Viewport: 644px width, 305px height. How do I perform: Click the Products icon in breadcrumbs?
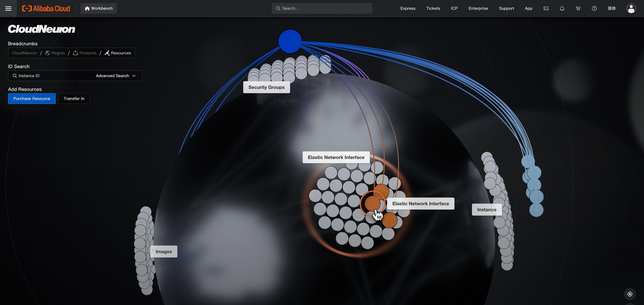[75, 53]
